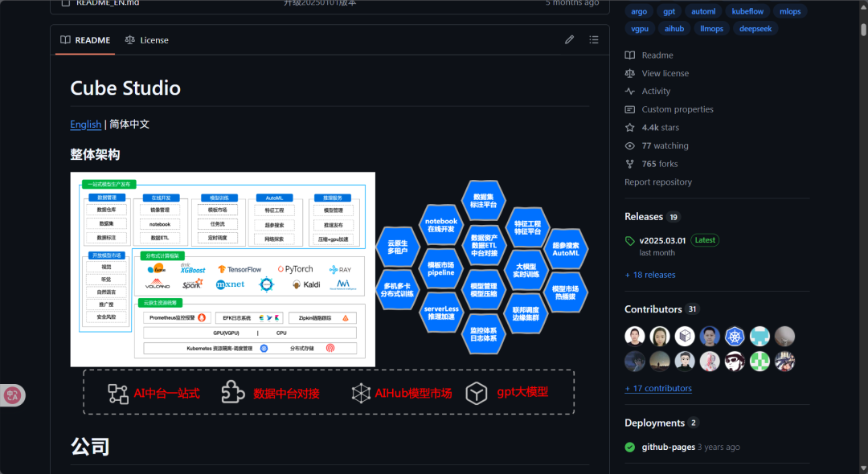The height and width of the screenshot is (474, 868).
Task: Click the fork icon beside 765 forks
Action: tap(630, 164)
